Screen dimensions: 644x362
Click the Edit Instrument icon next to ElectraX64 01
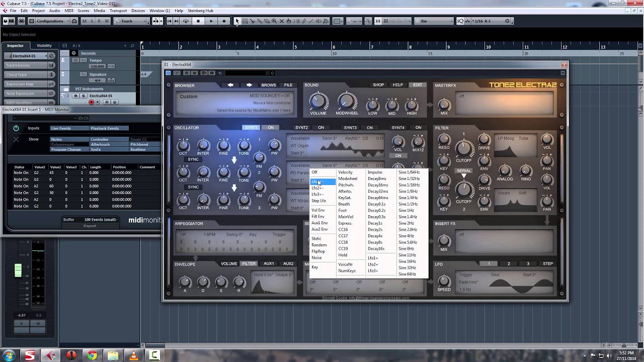51,56
